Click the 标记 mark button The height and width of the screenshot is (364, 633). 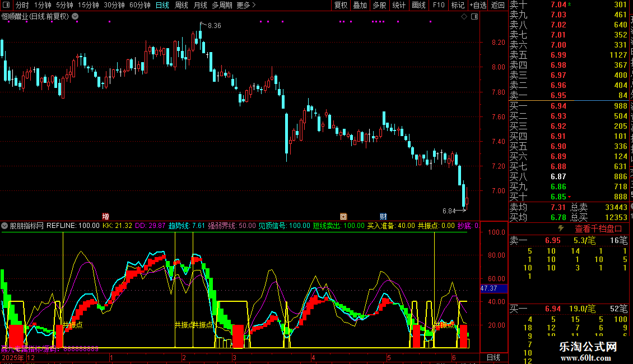coord(458,5)
